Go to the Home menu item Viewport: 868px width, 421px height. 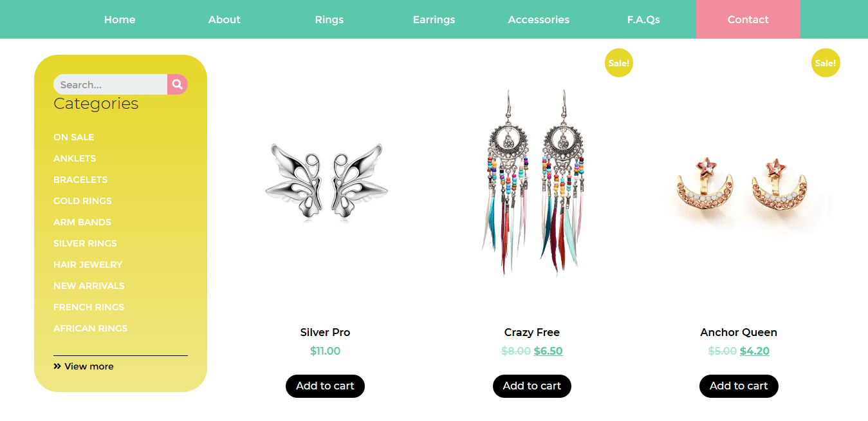120,19
